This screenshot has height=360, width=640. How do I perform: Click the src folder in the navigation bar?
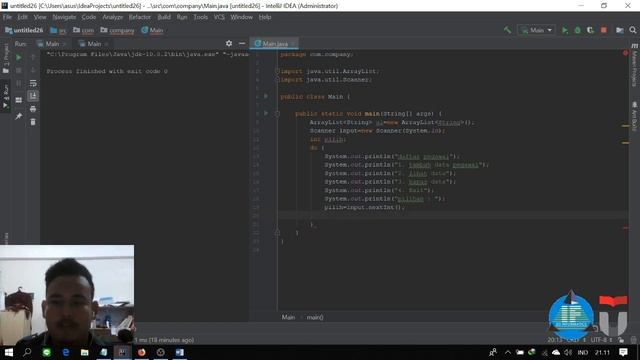(58, 30)
